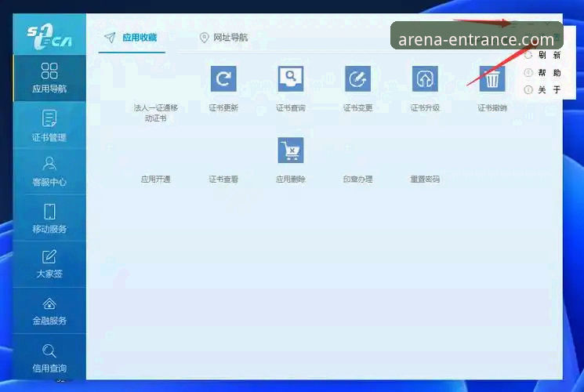Select 移动服务 in the sidebar
Screen dimensions: 584x392
coord(49,218)
